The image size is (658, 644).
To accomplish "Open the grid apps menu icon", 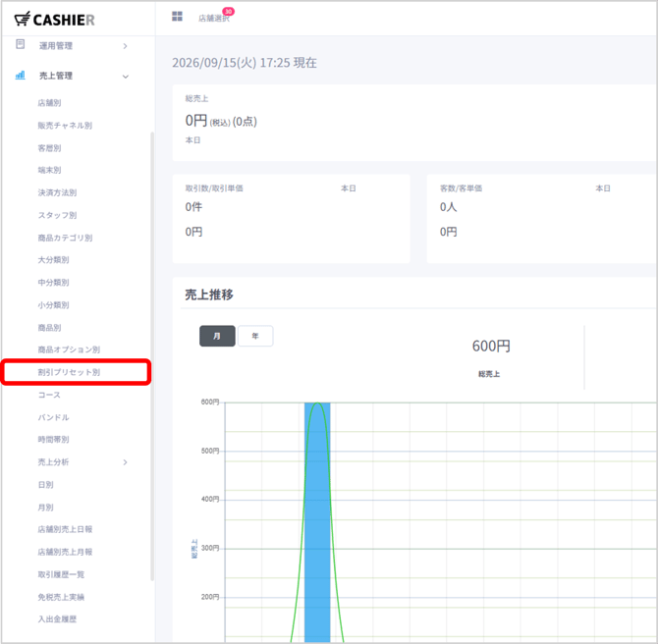I will (177, 17).
